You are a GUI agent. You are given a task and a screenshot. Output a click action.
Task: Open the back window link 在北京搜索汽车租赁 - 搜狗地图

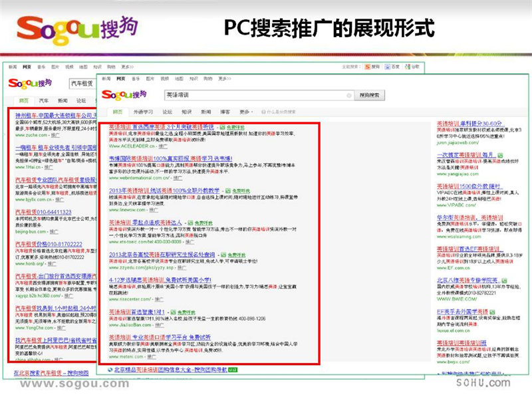pyautogui.click(x=51, y=373)
